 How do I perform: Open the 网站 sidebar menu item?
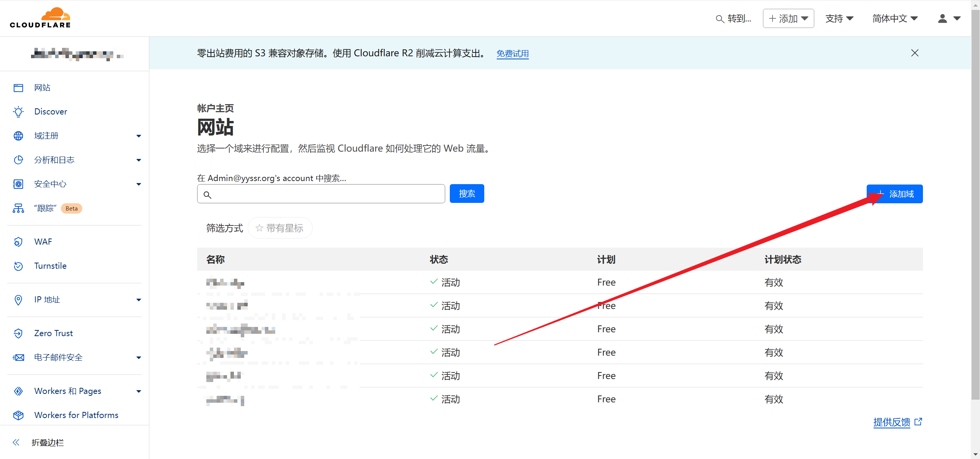[x=42, y=88]
